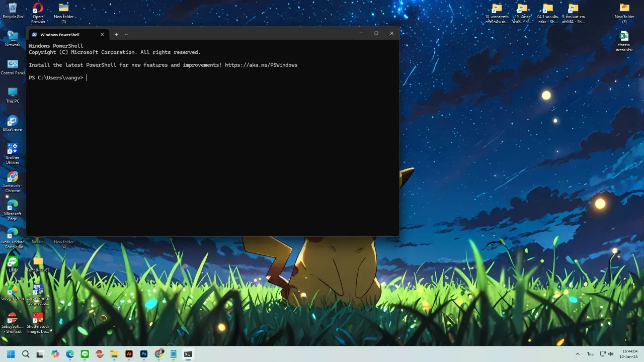The width and height of the screenshot is (644, 362).
Task: Open Brother Utilities desktop icon
Action: coord(13,154)
